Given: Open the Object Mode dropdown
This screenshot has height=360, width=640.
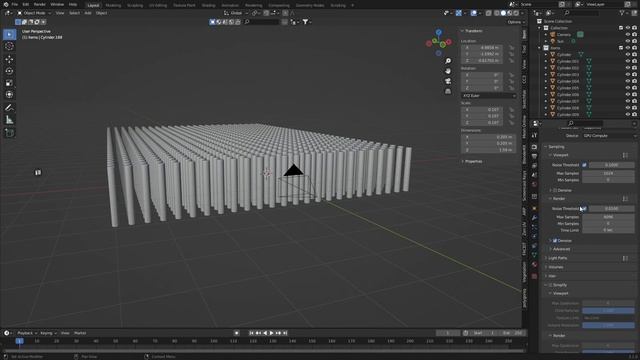Looking at the screenshot, I should click(x=34, y=13).
